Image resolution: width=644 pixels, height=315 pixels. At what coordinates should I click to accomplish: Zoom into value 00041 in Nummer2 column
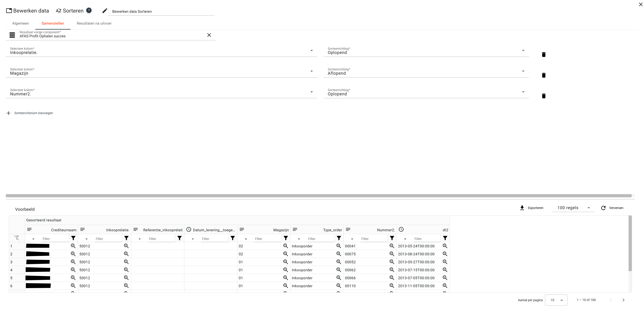(x=392, y=246)
